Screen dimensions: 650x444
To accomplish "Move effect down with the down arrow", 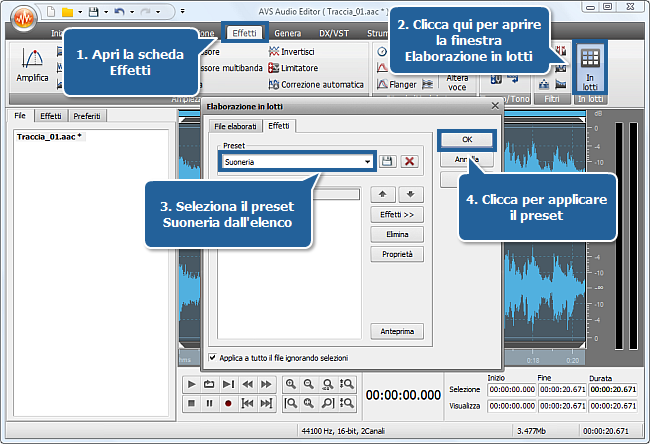I will click(x=409, y=194).
